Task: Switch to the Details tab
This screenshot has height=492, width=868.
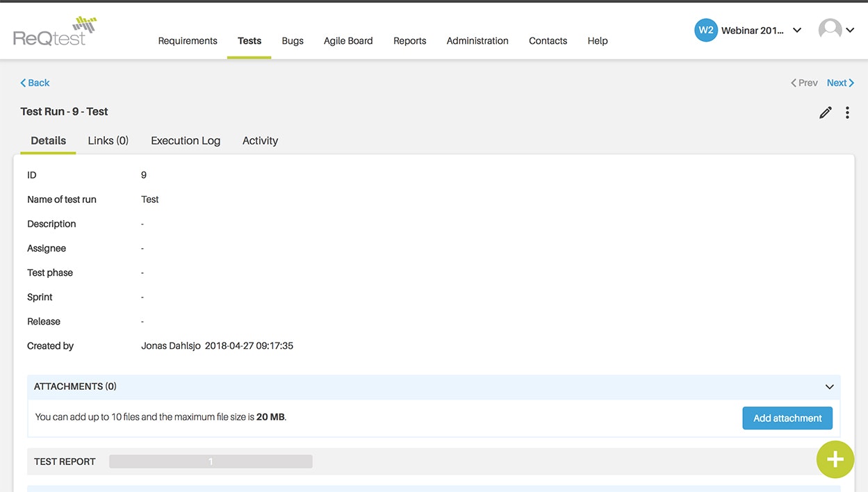Action: tap(49, 140)
